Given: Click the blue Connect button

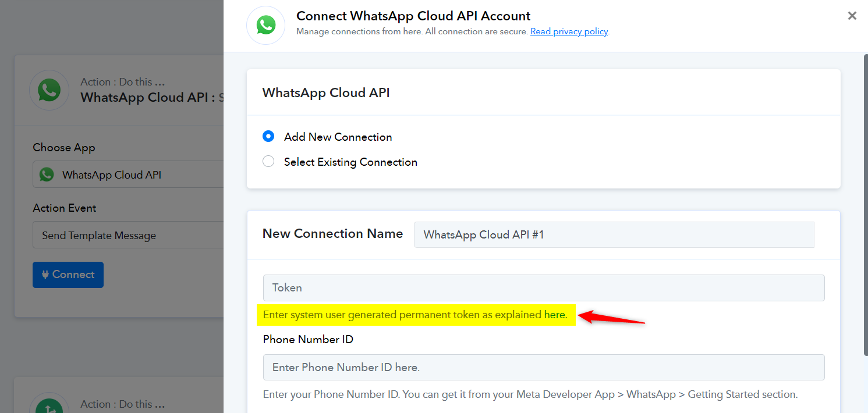Looking at the screenshot, I should tap(68, 275).
